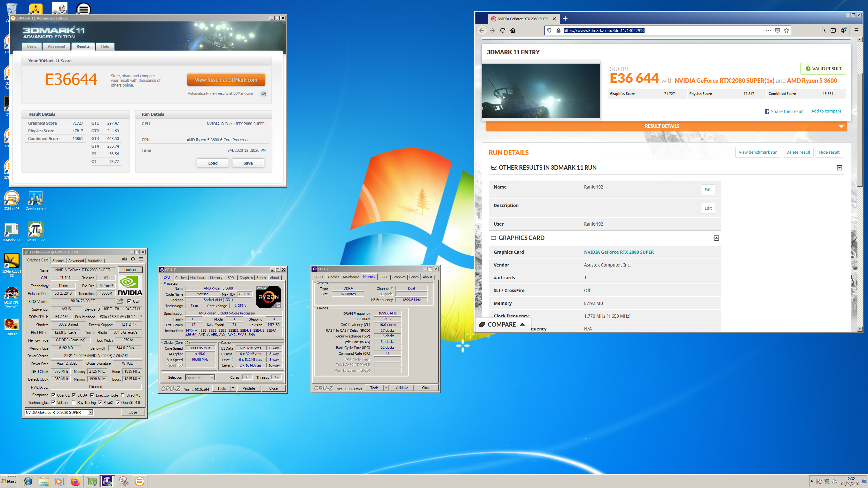
Task: Click GPU-Z BIOS share export icon
Action: pyautogui.click(x=120, y=301)
